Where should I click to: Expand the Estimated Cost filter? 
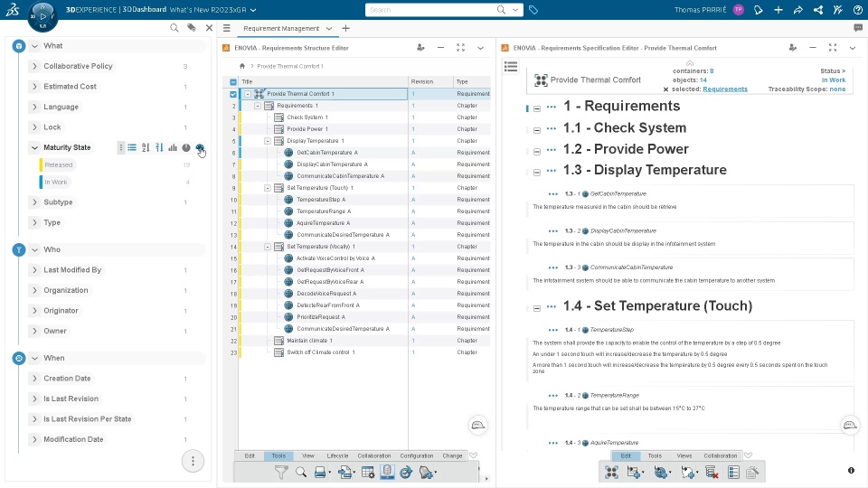pyautogui.click(x=35, y=87)
